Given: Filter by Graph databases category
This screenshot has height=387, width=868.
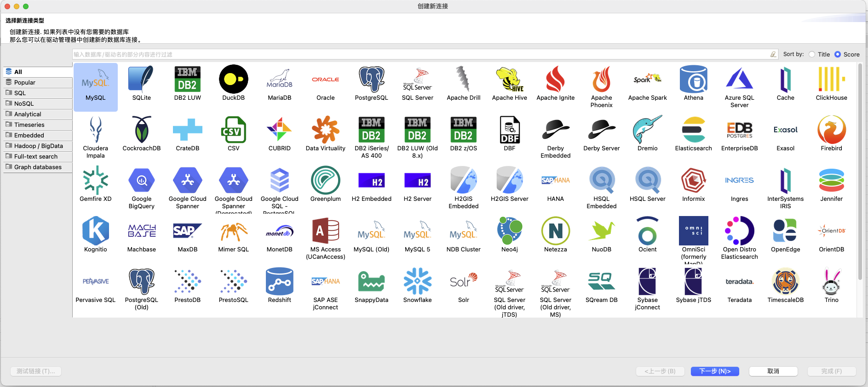Looking at the screenshot, I should click(38, 167).
